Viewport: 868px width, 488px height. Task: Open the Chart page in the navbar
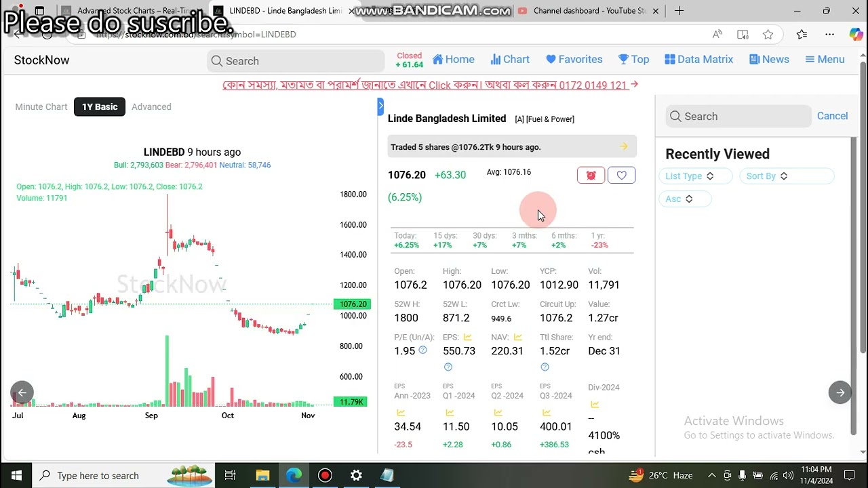coord(510,60)
